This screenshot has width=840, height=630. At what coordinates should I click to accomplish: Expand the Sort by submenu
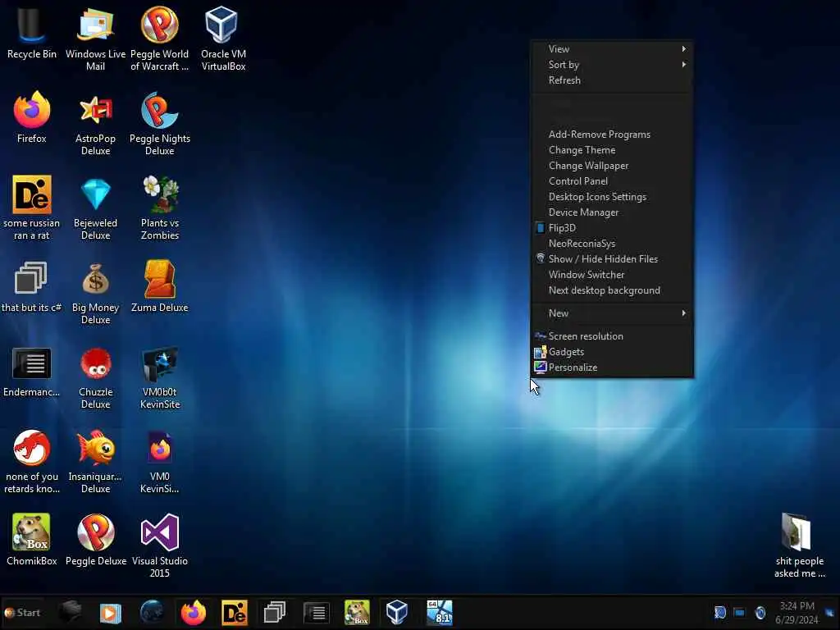coord(612,64)
